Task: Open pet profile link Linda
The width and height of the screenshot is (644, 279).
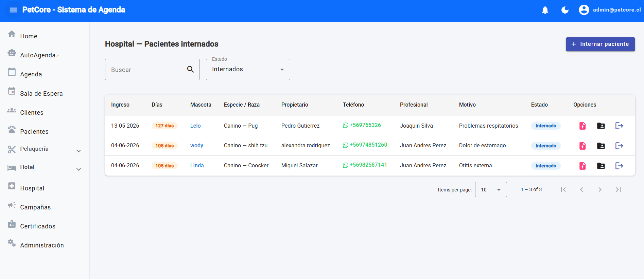Action: [x=197, y=166]
